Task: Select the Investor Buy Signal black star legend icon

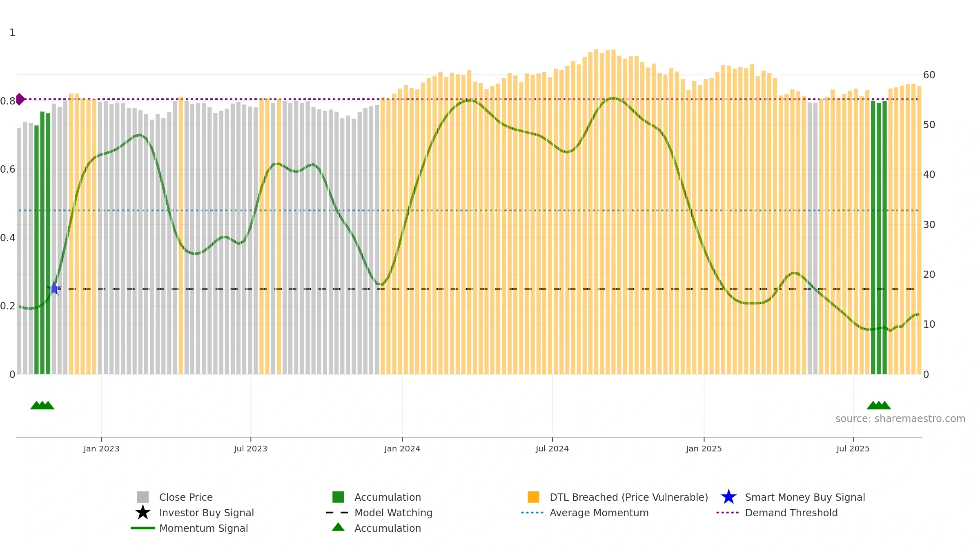Action: [x=143, y=513]
